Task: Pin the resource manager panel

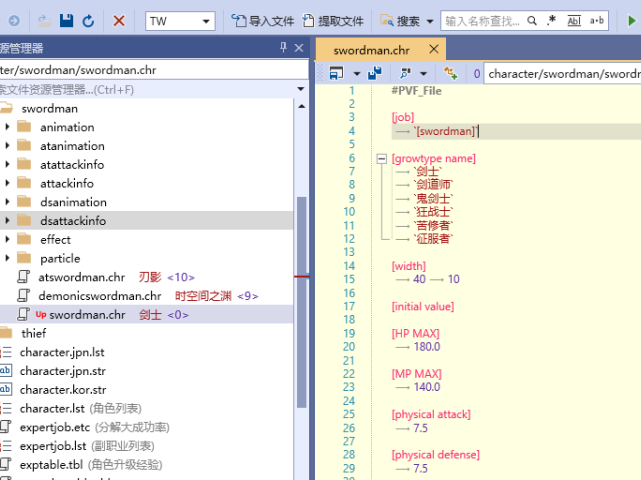Action: [x=283, y=48]
